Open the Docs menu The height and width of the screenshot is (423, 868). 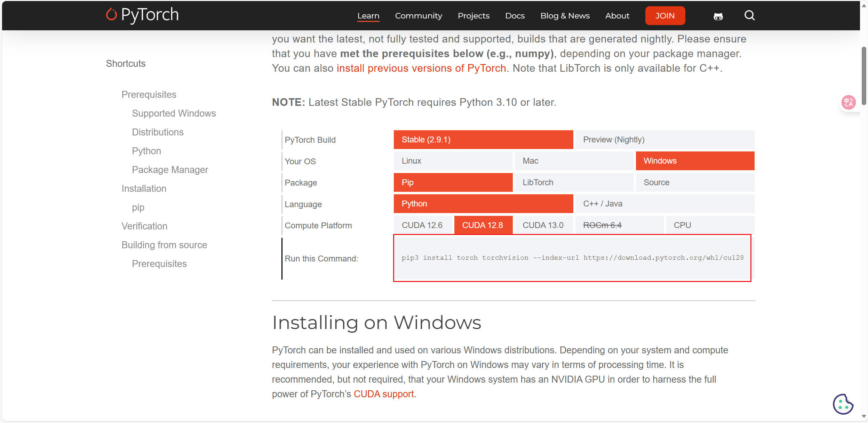(x=515, y=16)
